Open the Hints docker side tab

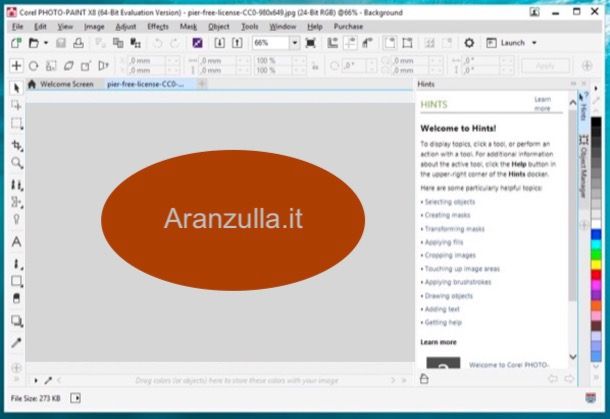(x=583, y=109)
